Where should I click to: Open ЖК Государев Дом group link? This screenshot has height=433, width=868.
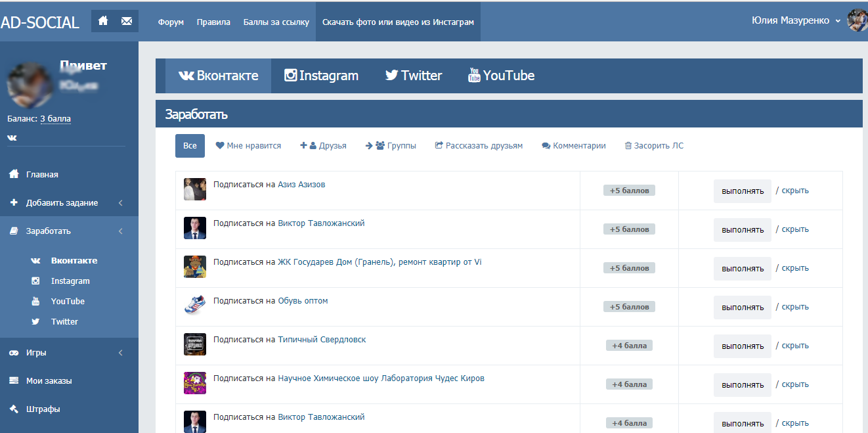pos(380,262)
